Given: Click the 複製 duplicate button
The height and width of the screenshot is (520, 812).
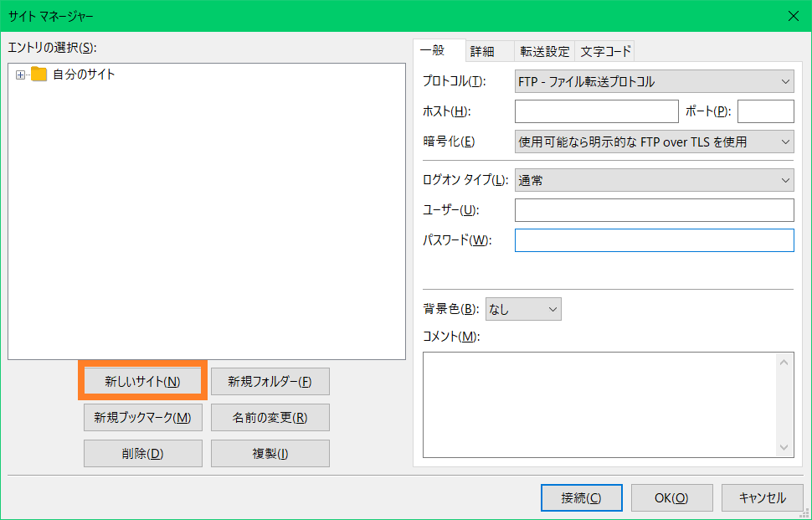Looking at the screenshot, I should click(270, 454).
